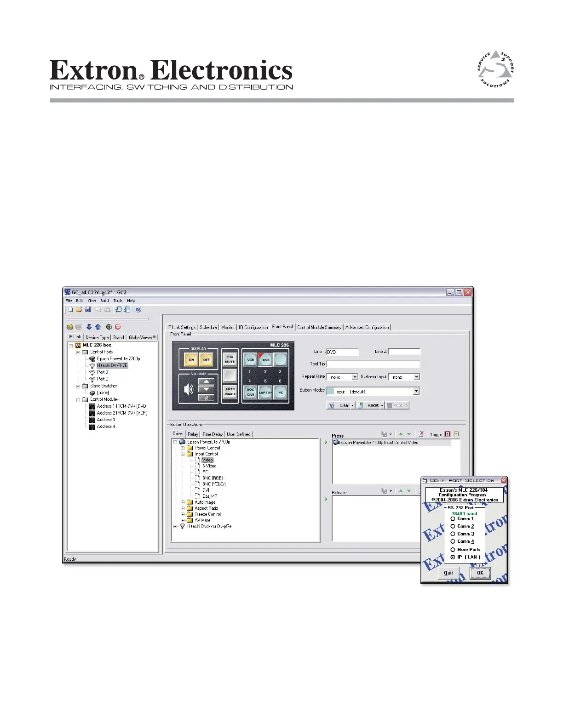Viewport: 563px width, 728px height.
Task: Click the DISPLAY ON button on front panel
Action: point(191,359)
